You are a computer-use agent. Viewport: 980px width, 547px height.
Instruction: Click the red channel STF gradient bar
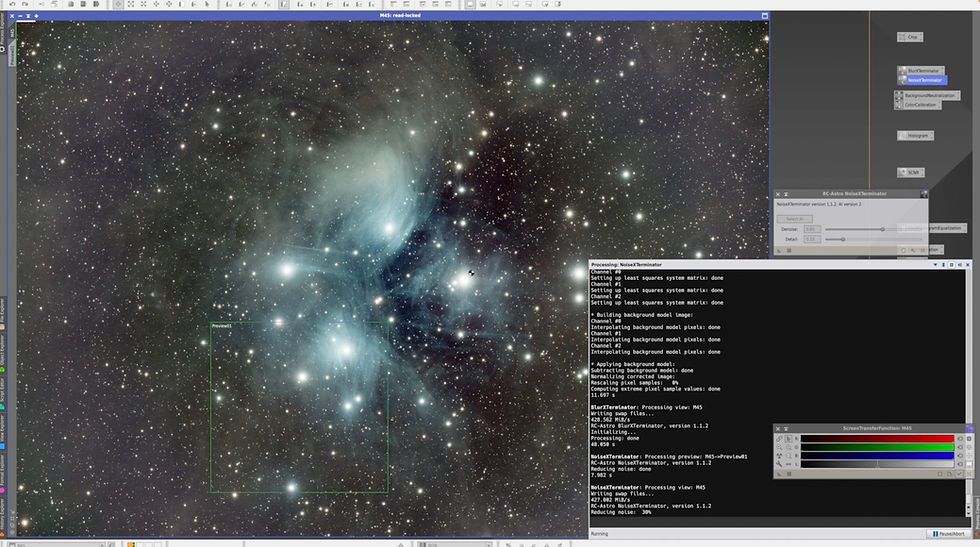point(878,439)
